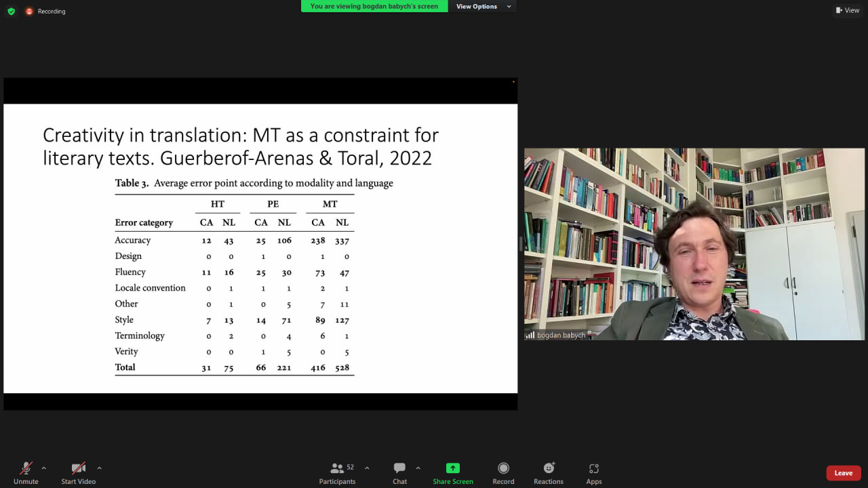Open the Reactions menu
The width and height of the screenshot is (868, 488).
[x=548, y=472]
